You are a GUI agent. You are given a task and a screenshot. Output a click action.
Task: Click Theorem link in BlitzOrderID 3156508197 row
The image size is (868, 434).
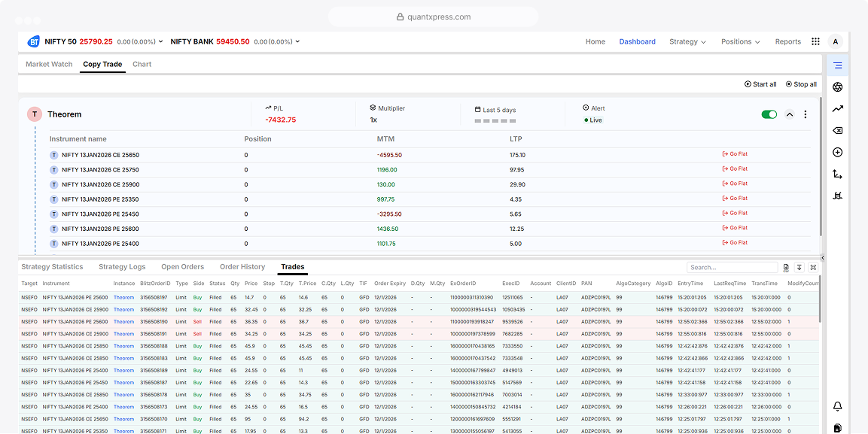point(124,297)
